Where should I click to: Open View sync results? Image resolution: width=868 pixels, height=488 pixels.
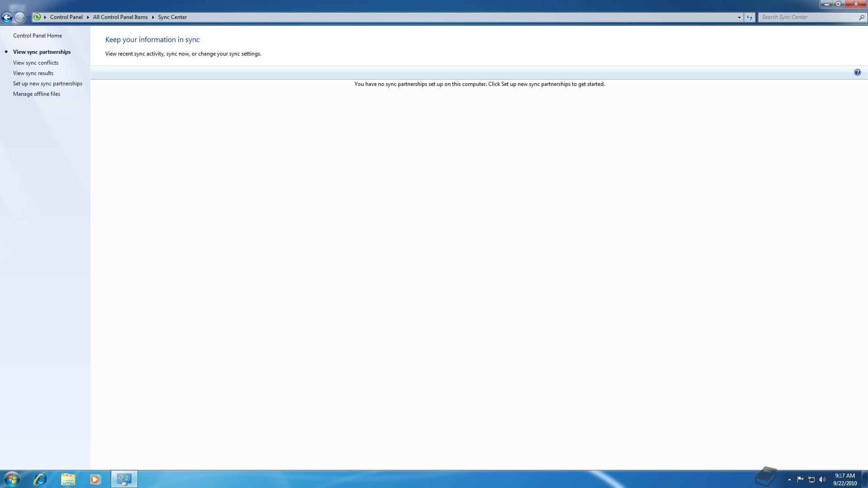pos(33,73)
